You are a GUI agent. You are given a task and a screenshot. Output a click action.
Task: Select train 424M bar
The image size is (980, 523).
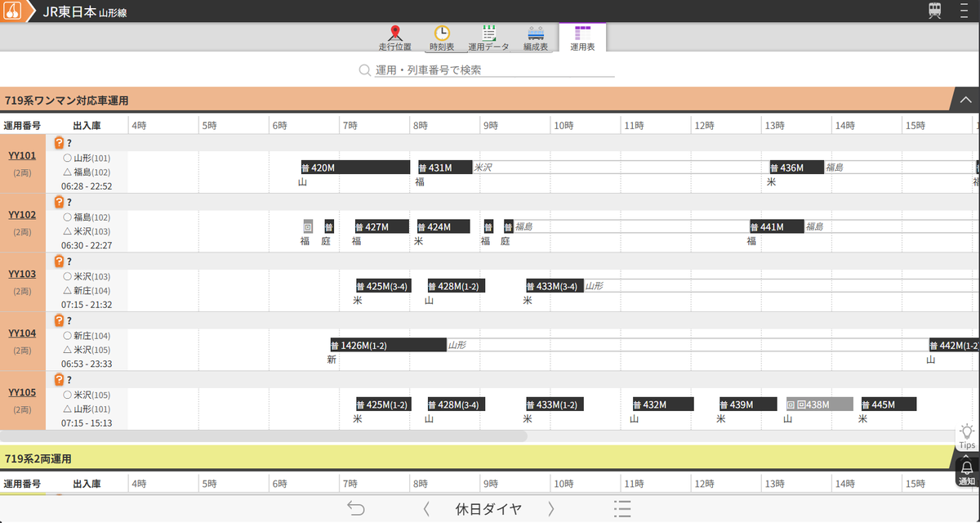(x=443, y=226)
